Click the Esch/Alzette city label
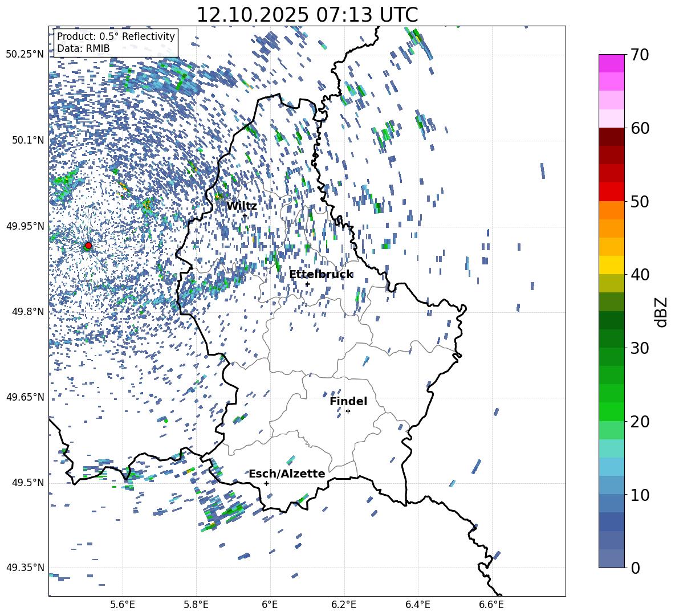Screen dimensions: 675x616 click(287, 474)
